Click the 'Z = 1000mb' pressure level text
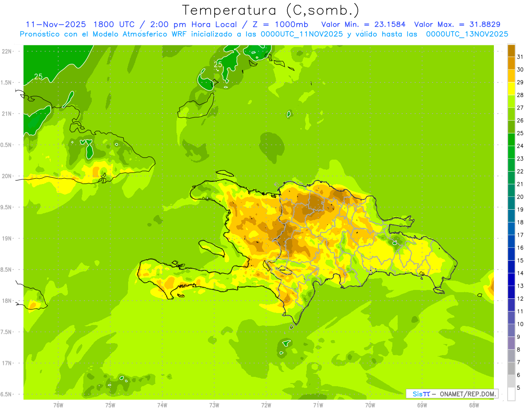The image size is (532, 411). click(281, 25)
